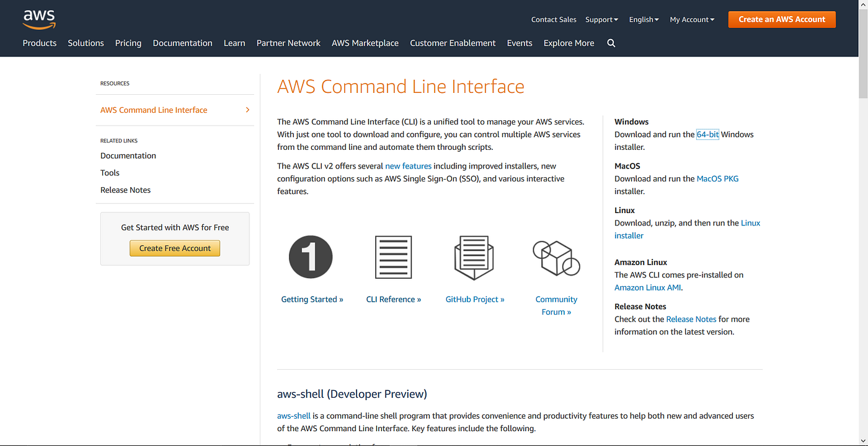Viewport: 868px width, 446px height.
Task: Click the Linux installer link
Action: click(687, 229)
